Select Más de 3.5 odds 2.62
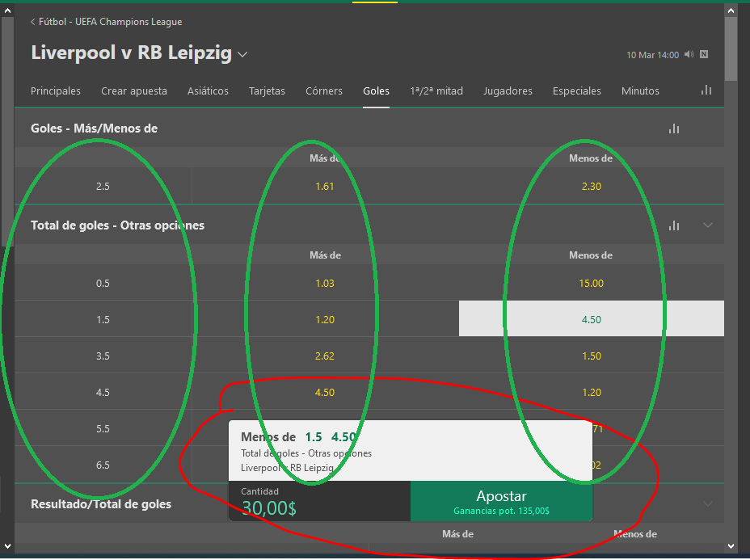 pyautogui.click(x=325, y=356)
